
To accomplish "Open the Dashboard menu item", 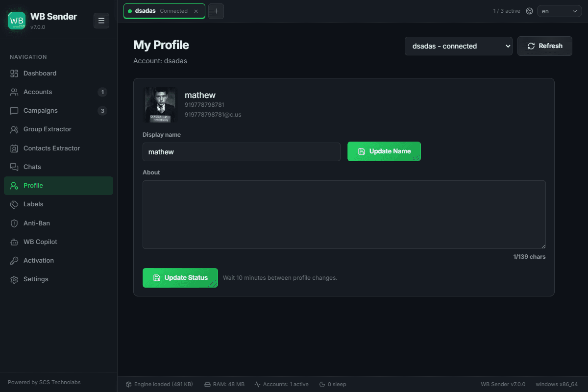I will (x=59, y=73).
